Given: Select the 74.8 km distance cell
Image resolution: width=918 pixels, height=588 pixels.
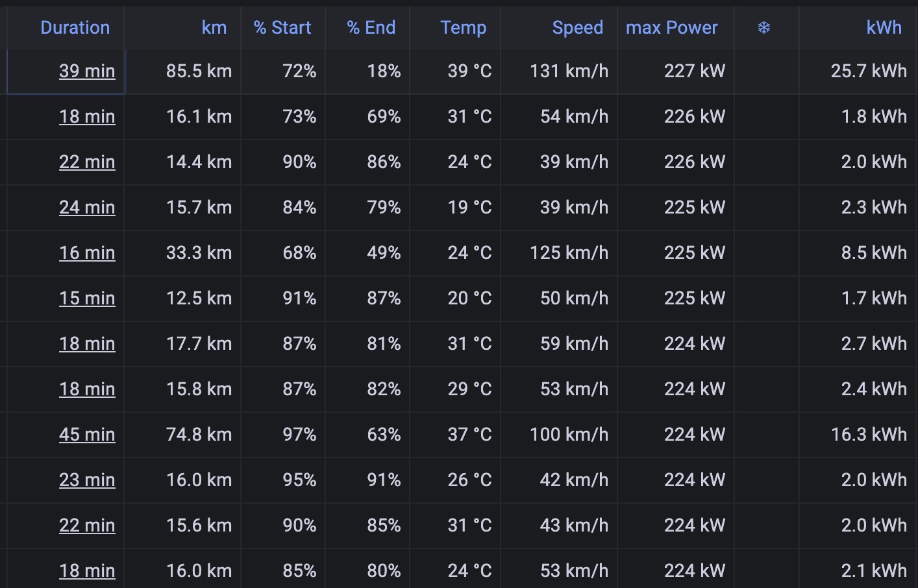Looking at the screenshot, I should [182, 435].
